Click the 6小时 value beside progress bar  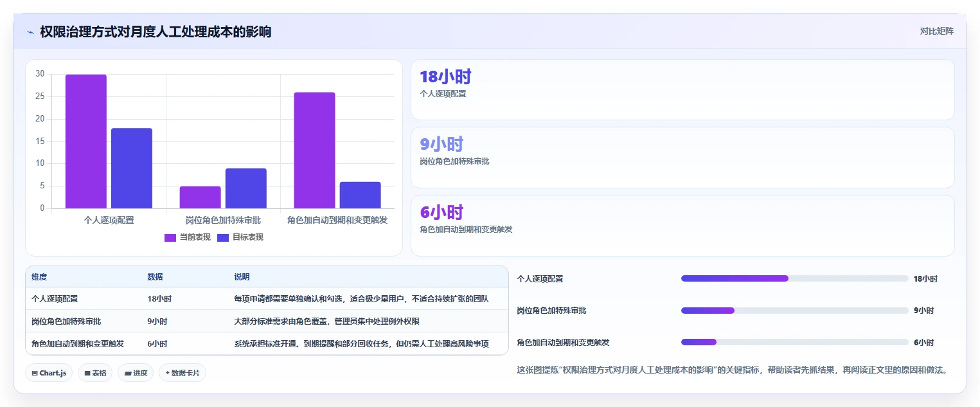923,343
